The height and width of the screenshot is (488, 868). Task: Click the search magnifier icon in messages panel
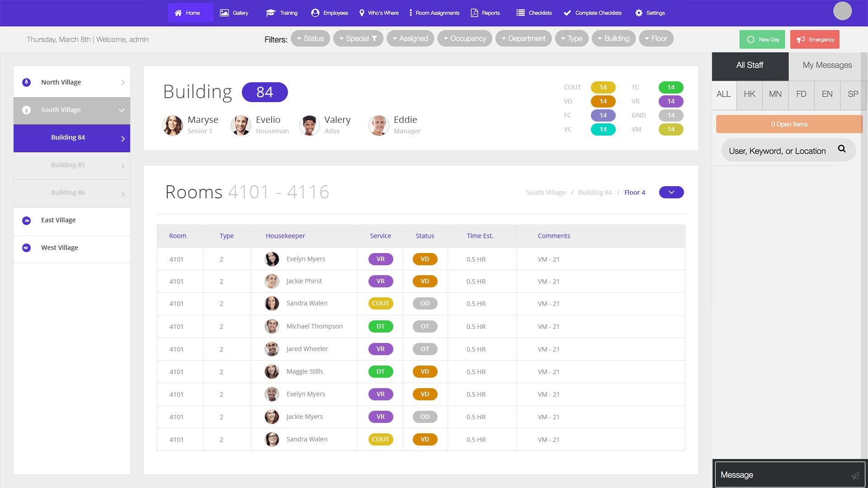(x=842, y=149)
